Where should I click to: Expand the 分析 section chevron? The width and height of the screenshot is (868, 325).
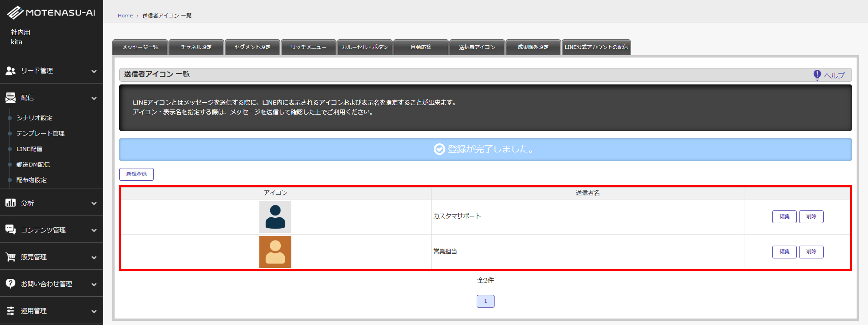tap(94, 203)
